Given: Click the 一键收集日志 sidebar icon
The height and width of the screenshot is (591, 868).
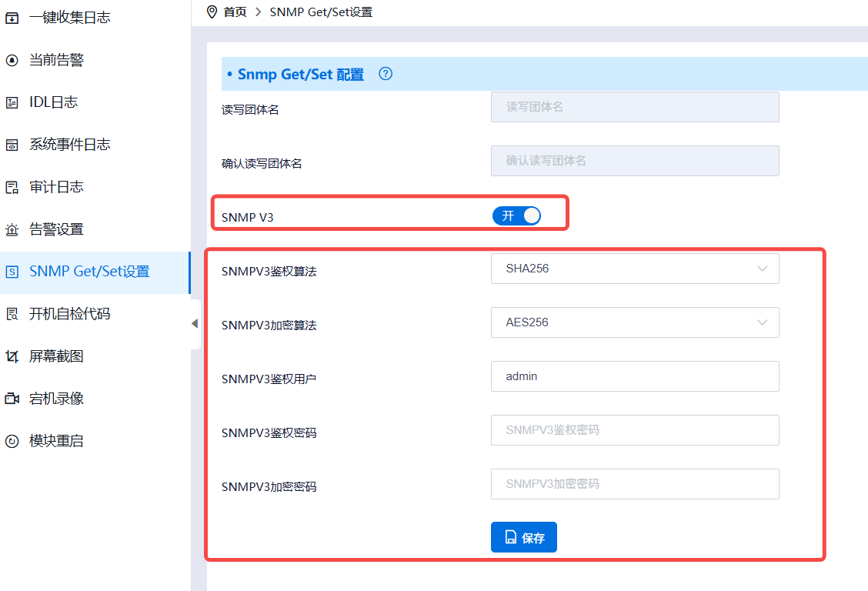Looking at the screenshot, I should (x=12, y=18).
